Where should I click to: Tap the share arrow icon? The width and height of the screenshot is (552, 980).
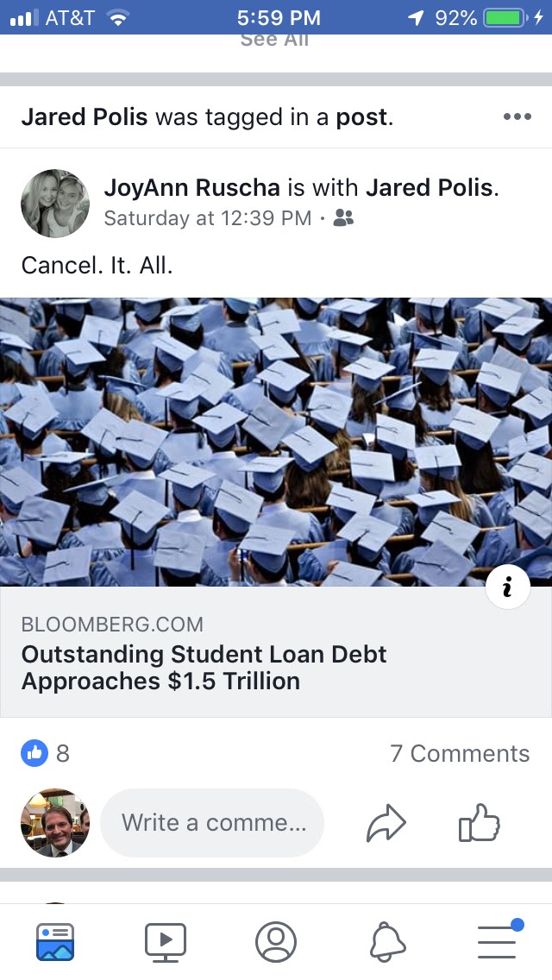(386, 823)
